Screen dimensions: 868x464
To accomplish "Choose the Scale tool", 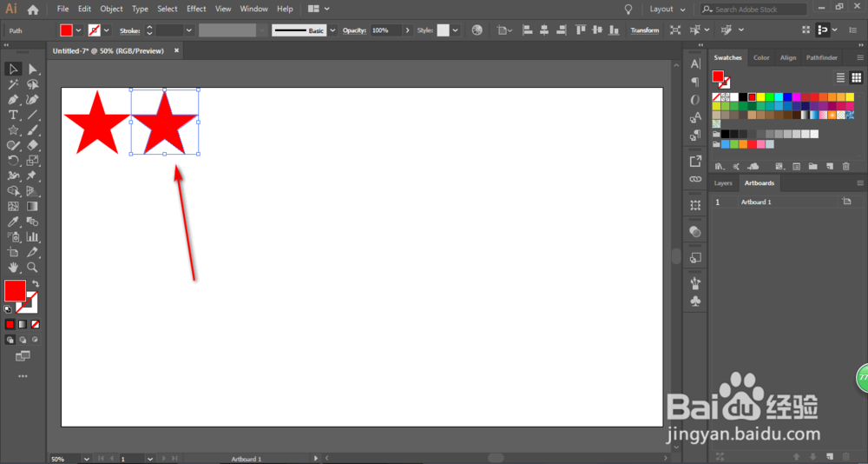I will pos(33,161).
